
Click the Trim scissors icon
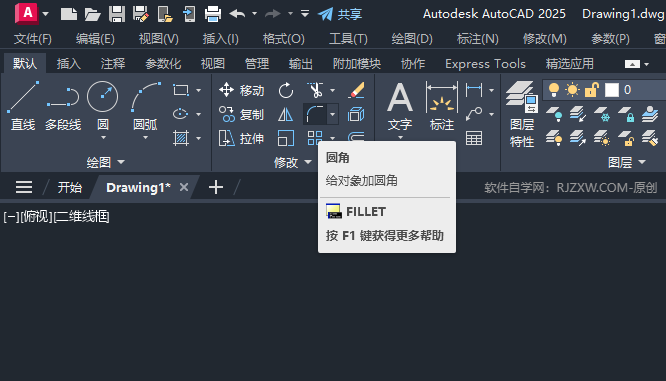[315, 90]
